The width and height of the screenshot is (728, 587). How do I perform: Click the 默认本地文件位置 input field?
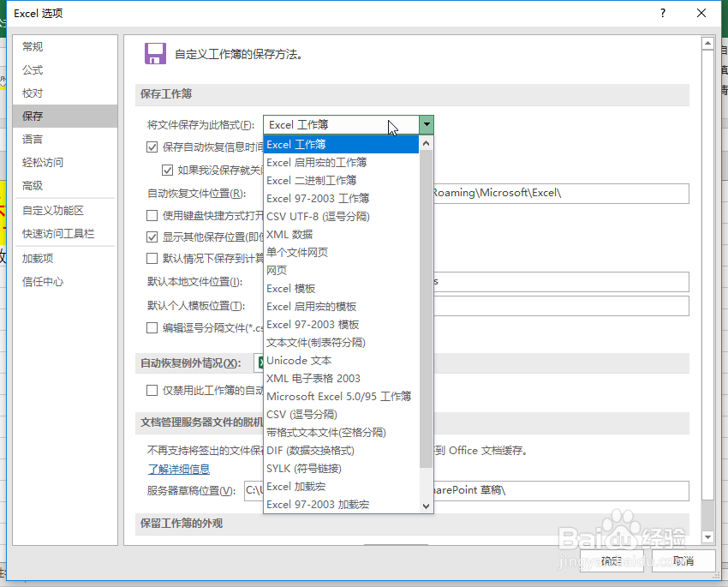pyautogui.click(x=560, y=282)
